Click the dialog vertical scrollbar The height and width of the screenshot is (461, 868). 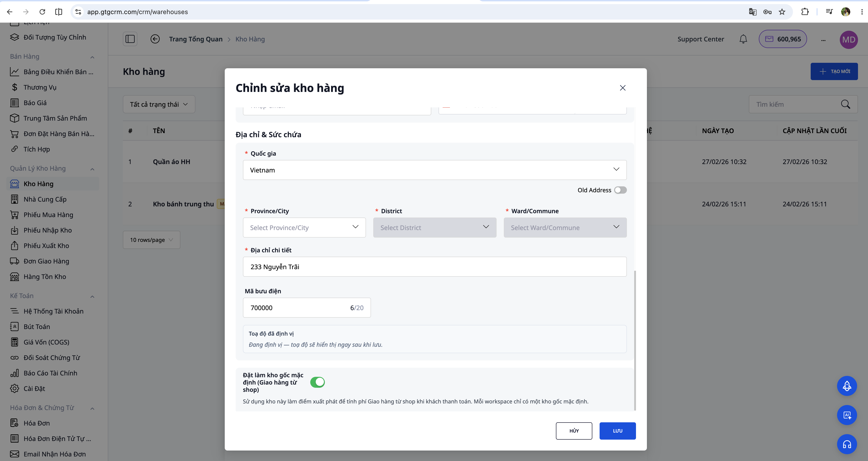pyautogui.click(x=635, y=340)
